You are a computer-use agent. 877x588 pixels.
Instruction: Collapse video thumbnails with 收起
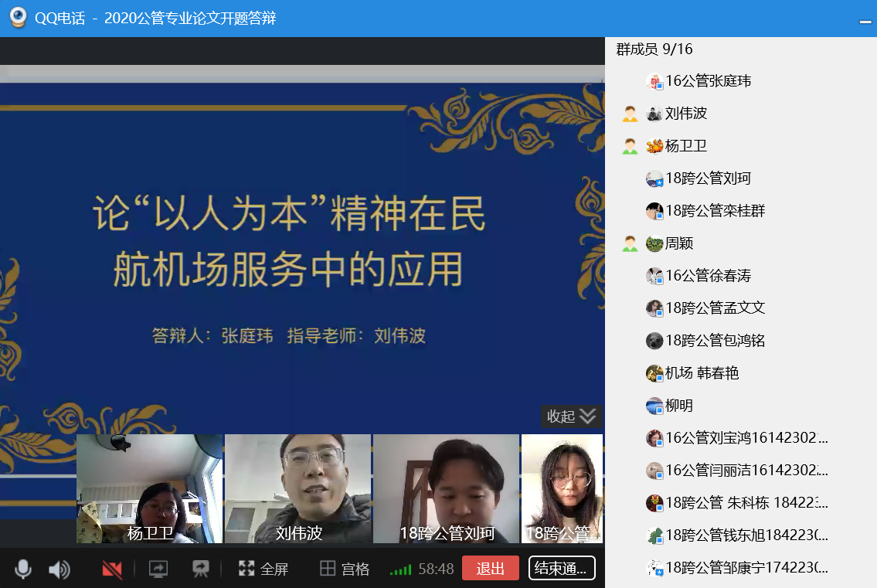(571, 416)
